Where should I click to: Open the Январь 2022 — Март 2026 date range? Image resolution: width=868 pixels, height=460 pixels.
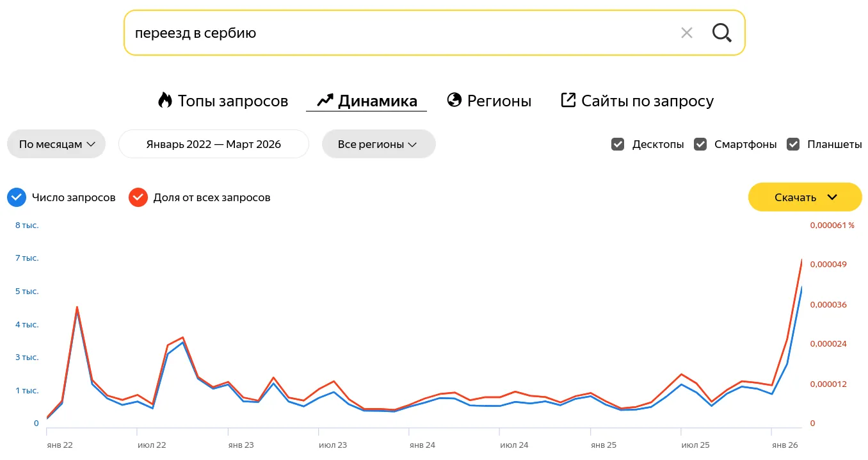[214, 144]
